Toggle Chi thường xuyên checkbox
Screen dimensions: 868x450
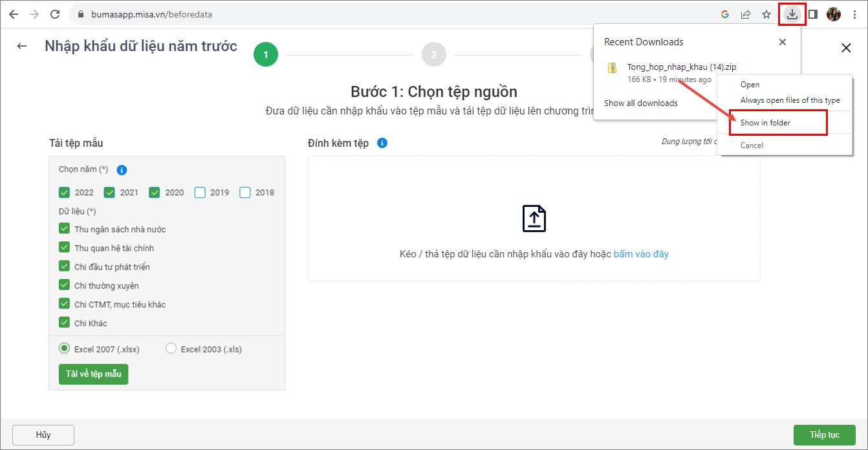click(x=64, y=284)
